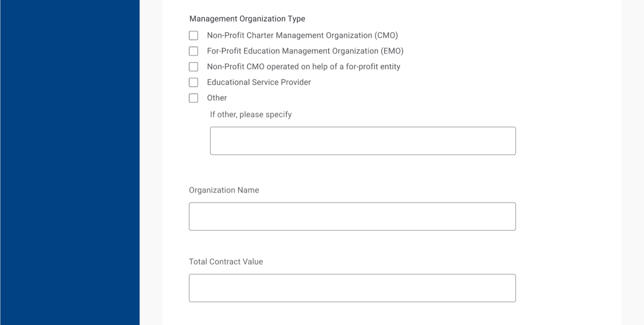Viewport: 644px width, 325px height.
Task: Click the gray strip between sidebar and form
Action: point(151,162)
